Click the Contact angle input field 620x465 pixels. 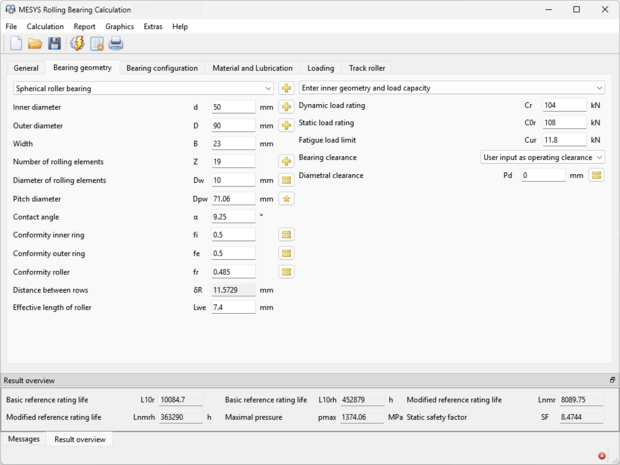233,217
